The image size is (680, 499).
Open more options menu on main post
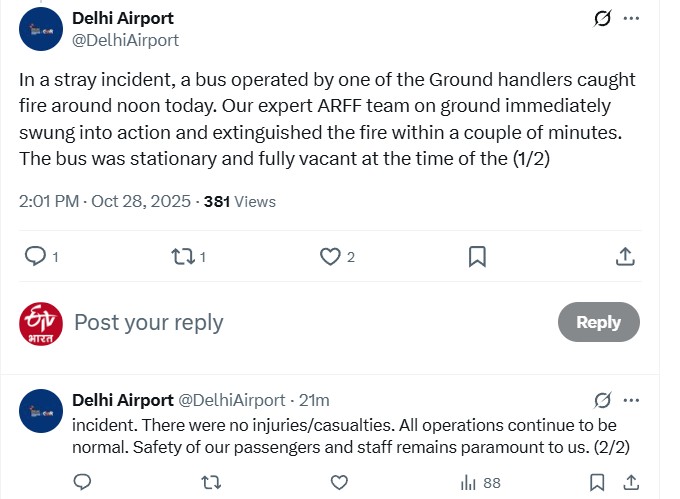pyautogui.click(x=631, y=19)
